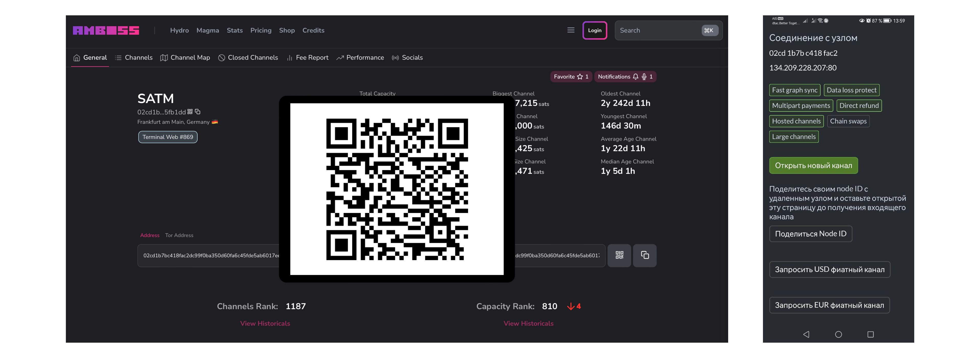Switch to the Tor Address option
Screen dimensions: 980x358
point(179,235)
